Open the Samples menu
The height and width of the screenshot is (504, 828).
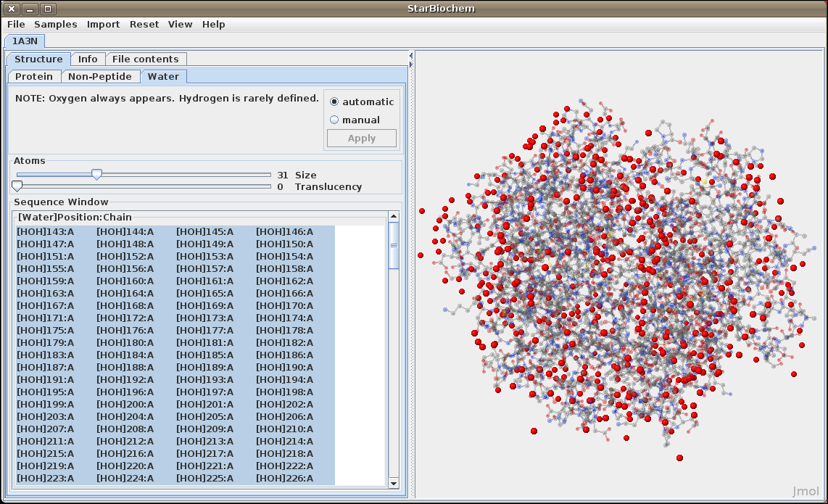pos(55,25)
